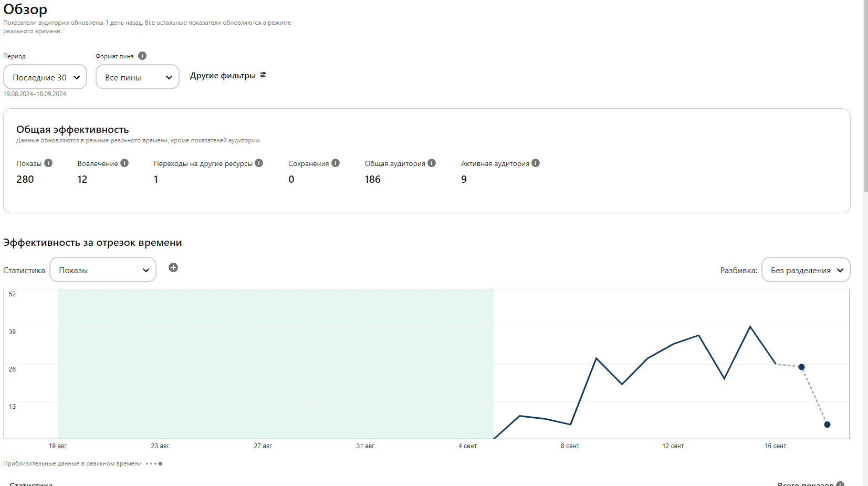
Task: Open Активная аудитория info tooltip
Action: 536,163
